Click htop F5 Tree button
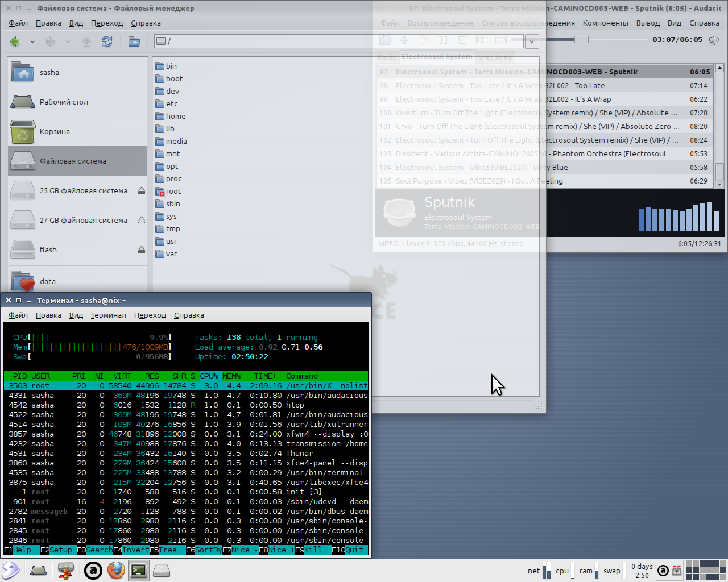This screenshot has width=728, height=582. coord(168,550)
